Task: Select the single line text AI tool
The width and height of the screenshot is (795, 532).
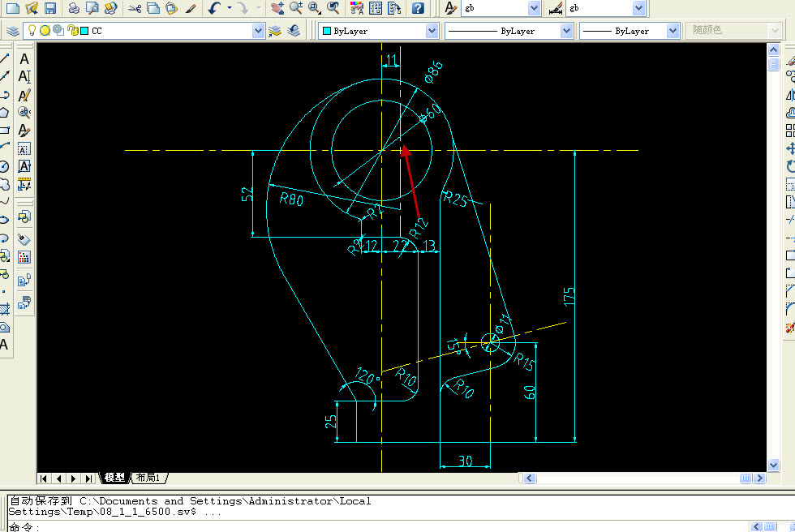Action: coord(24,77)
